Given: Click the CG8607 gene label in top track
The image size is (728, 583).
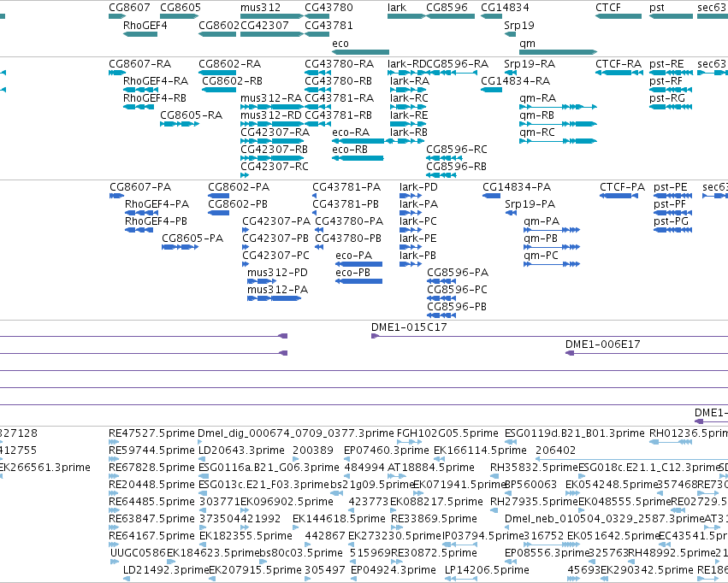Looking at the screenshot, I should 129,8.
